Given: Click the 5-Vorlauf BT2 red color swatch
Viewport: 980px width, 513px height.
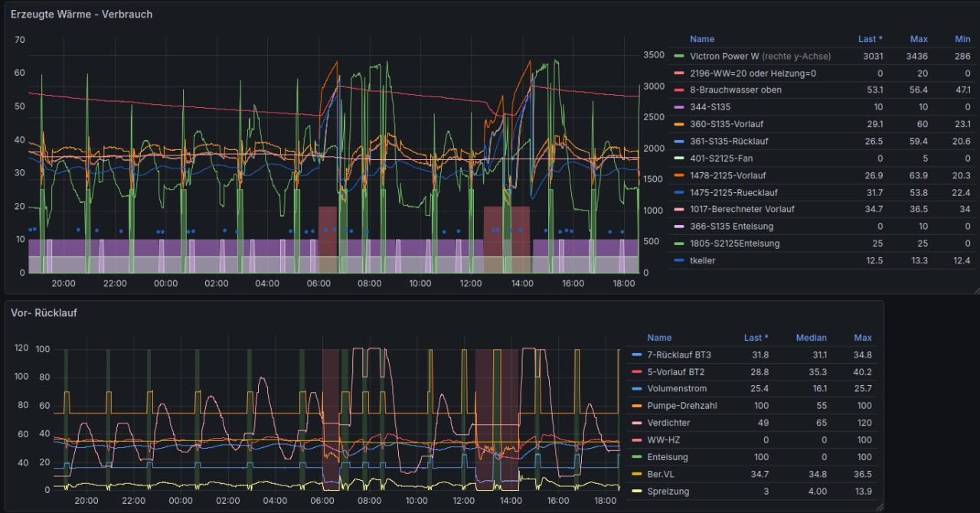Looking at the screenshot, I should tap(636, 372).
